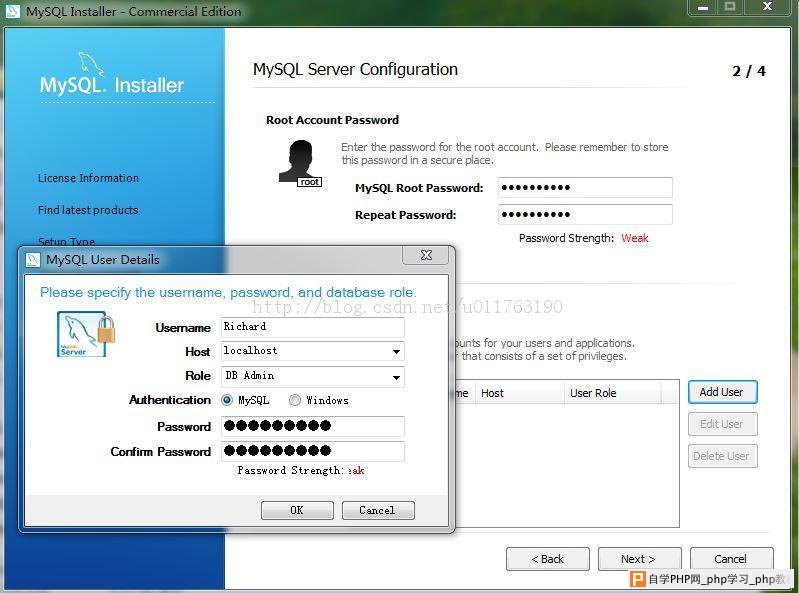Click the User Role column header

612,393
